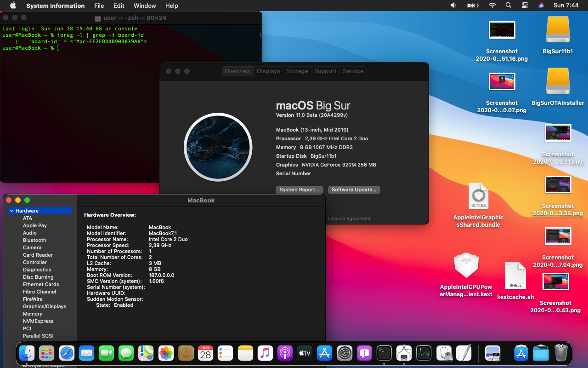Switch to the Service tab
The width and height of the screenshot is (588, 368).
coord(353,71)
